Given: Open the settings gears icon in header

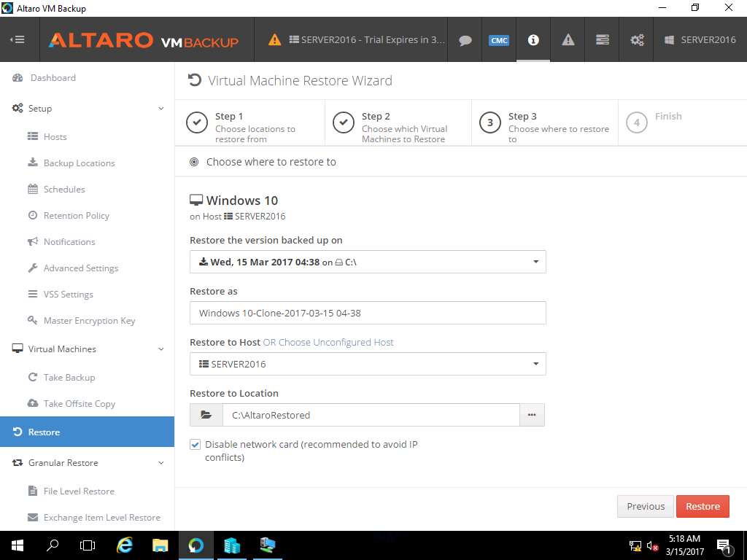Looking at the screenshot, I should pos(637,39).
